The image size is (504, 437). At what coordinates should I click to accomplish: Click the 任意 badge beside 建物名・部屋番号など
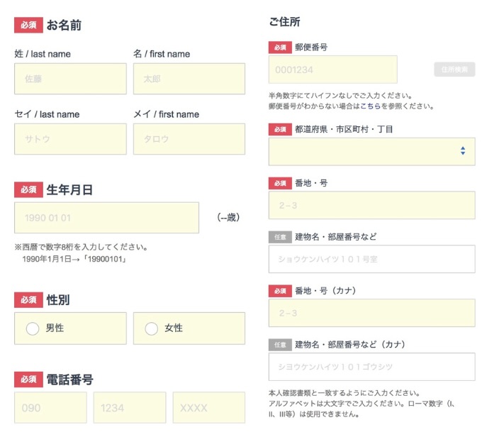tap(279, 237)
